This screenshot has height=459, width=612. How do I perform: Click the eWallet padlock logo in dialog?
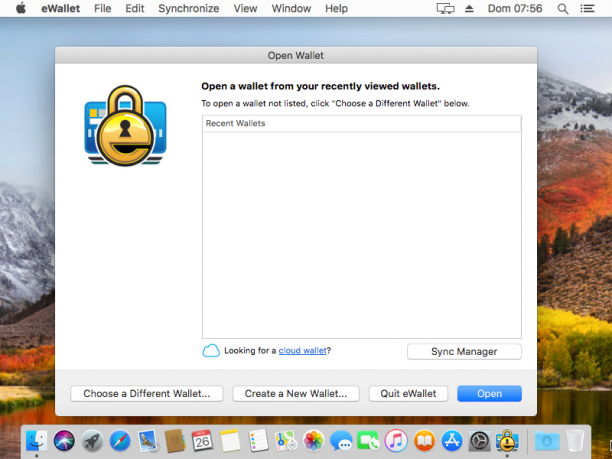[125, 126]
